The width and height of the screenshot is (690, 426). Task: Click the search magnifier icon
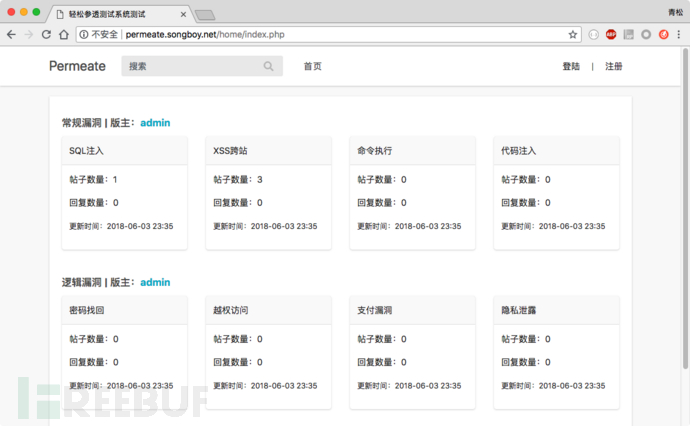(269, 67)
